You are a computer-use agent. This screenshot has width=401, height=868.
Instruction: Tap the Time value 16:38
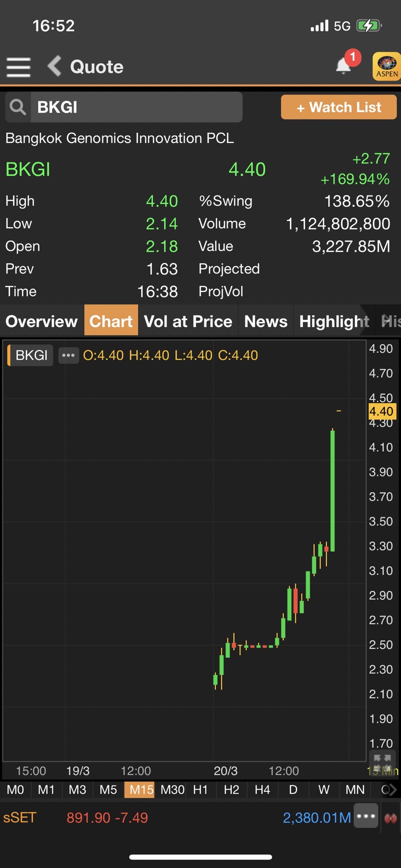coord(158,291)
